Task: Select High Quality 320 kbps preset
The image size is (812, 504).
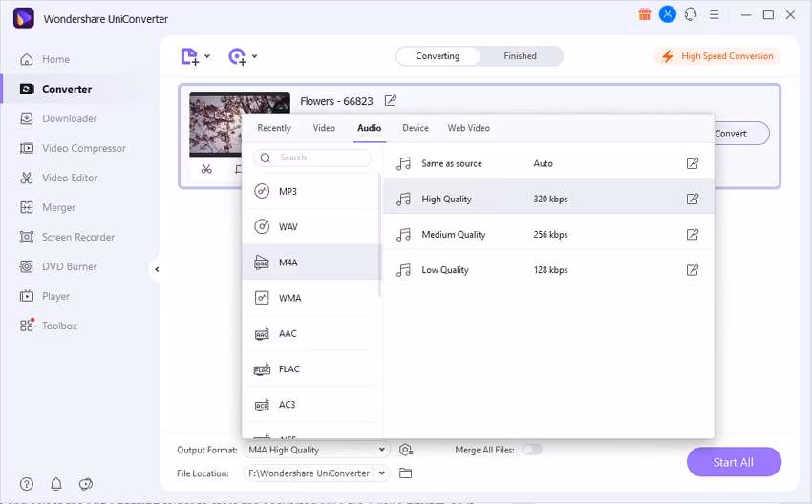Action: 548,199
